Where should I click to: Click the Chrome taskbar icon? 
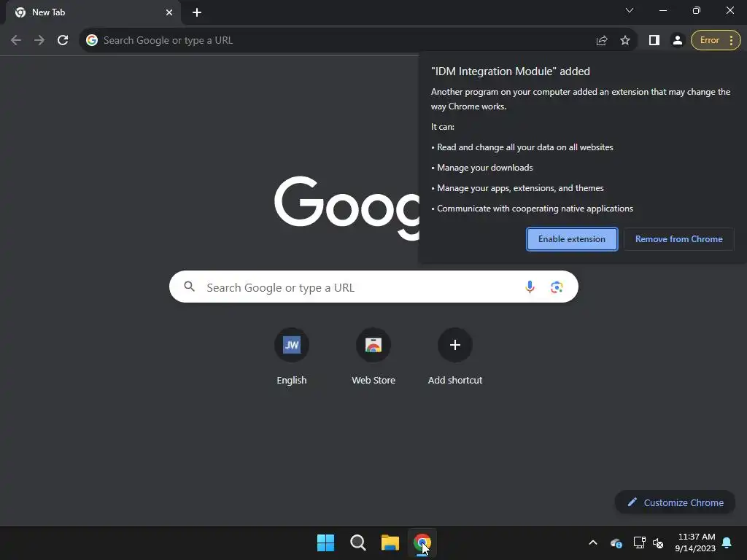[422, 542]
